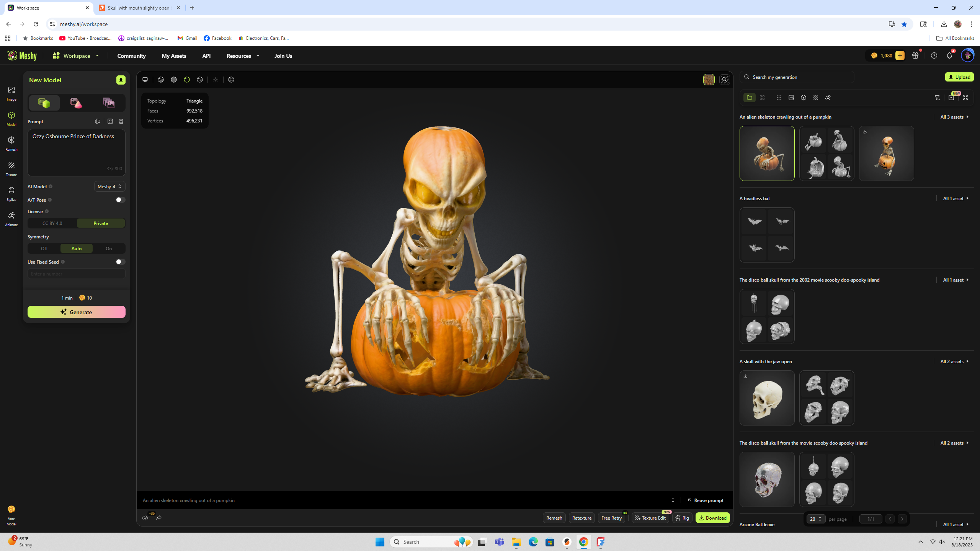Open the Join Us menu item

[x=283, y=56]
